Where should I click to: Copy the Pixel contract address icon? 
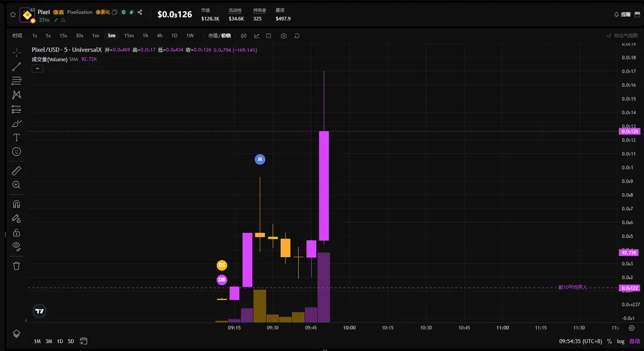[x=114, y=12]
